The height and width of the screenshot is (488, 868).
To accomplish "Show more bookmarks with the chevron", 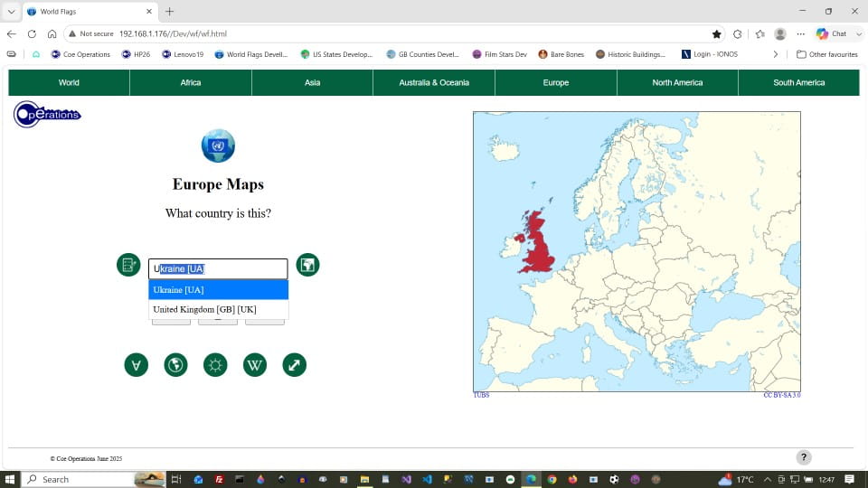I will pos(776,54).
